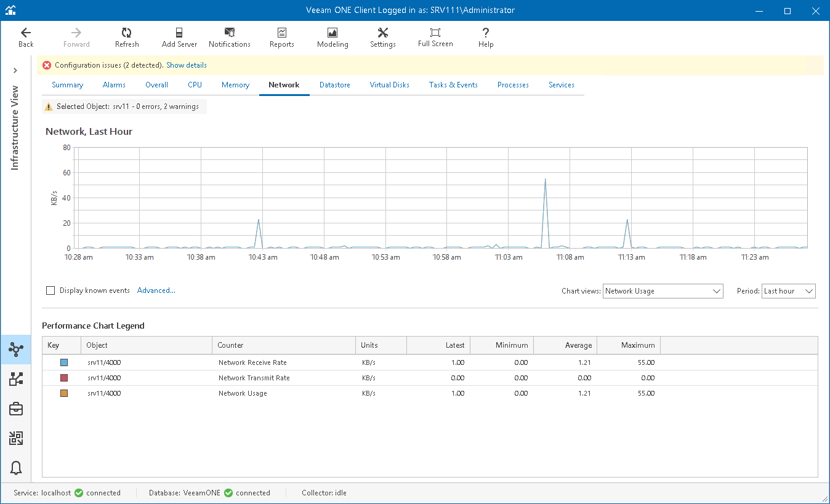Select the briefcase sidebar view icon

point(16,409)
